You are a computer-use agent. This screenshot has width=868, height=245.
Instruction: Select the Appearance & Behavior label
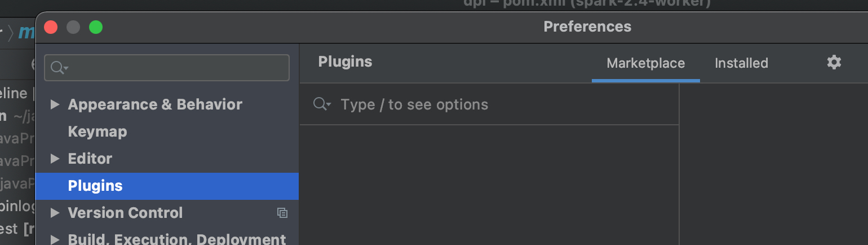[155, 104]
